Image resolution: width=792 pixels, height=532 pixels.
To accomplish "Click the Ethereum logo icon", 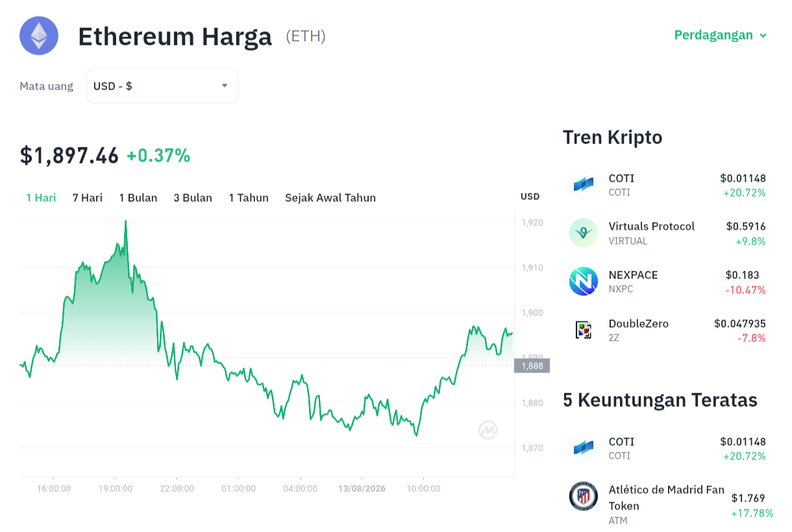I will [x=39, y=36].
